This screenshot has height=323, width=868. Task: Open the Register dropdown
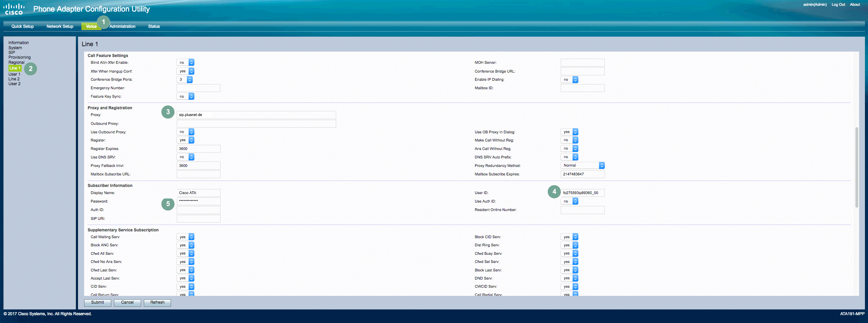(x=186, y=140)
